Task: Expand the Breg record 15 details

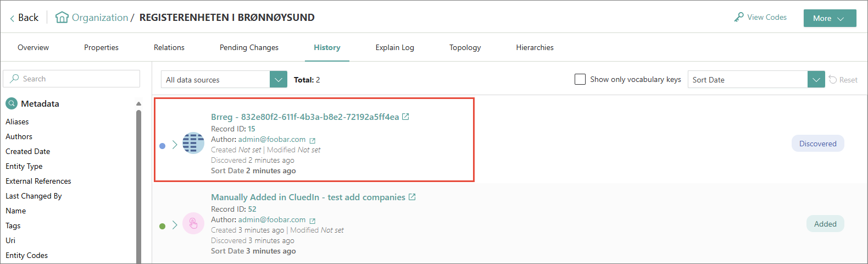Action: click(175, 145)
